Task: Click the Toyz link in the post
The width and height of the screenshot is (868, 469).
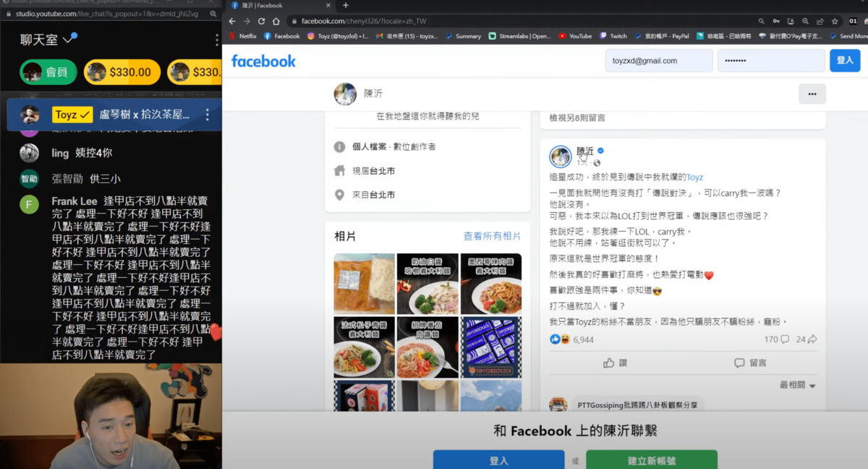Action: pos(694,177)
